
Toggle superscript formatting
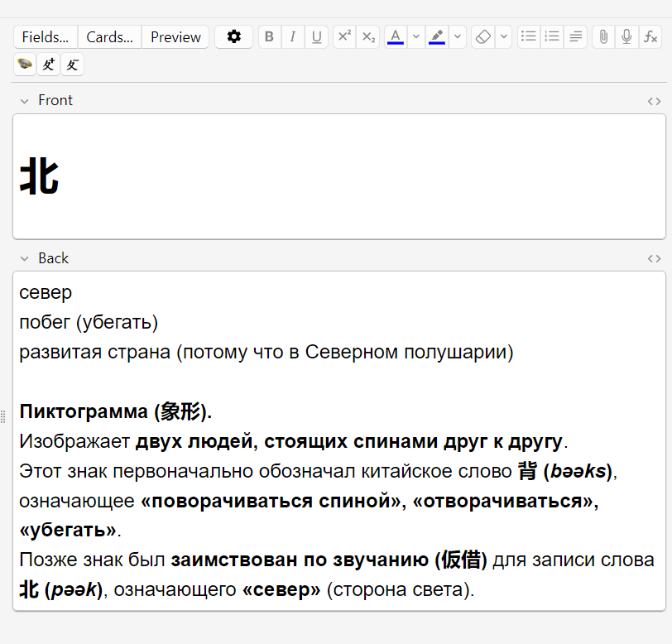click(344, 37)
